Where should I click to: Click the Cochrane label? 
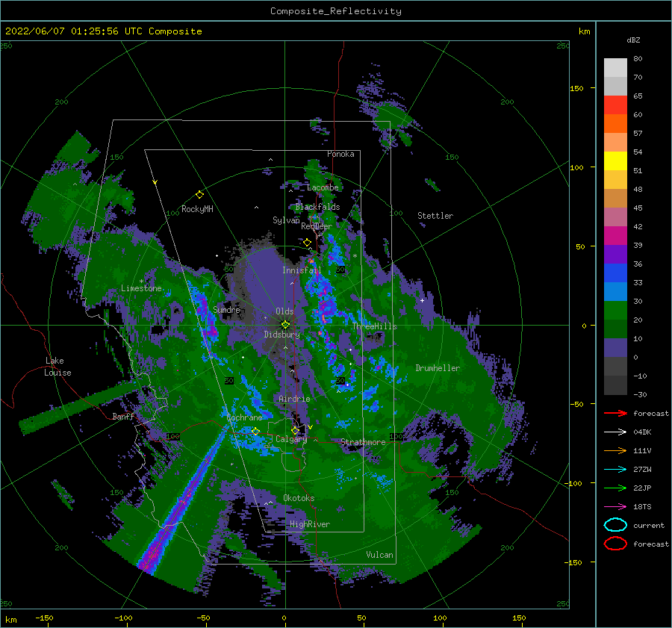[x=244, y=417]
